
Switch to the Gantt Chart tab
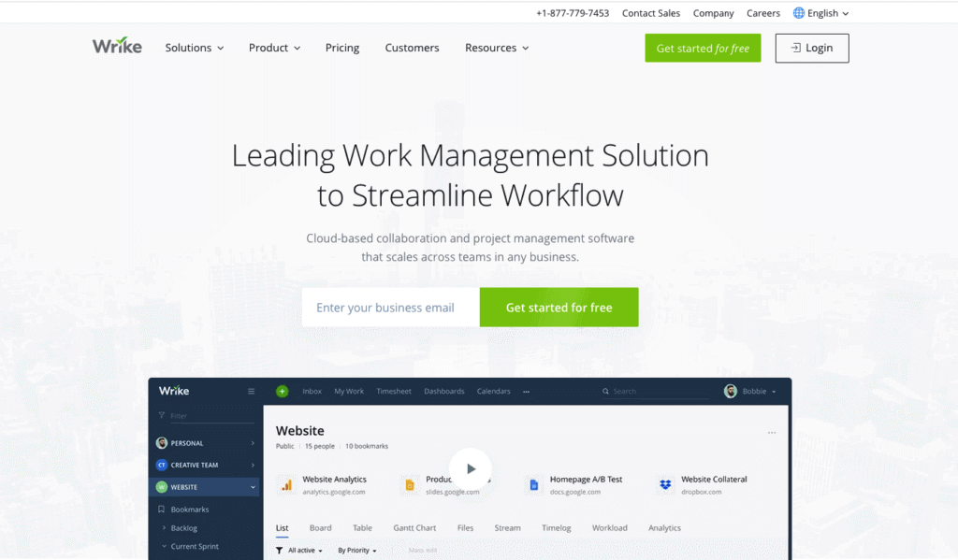click(x=414, y=527)
